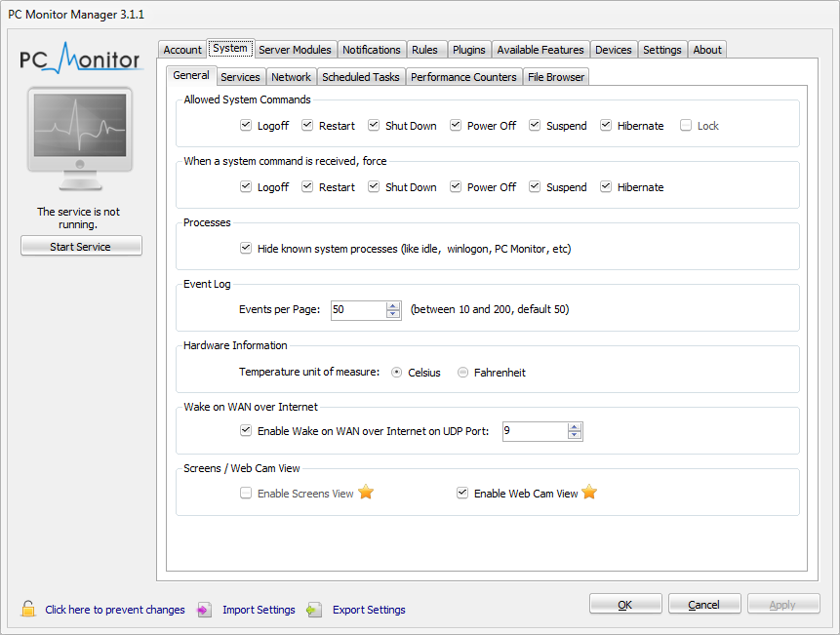Click the star icon beside Enable Screens View

click(x=366, y=493)
